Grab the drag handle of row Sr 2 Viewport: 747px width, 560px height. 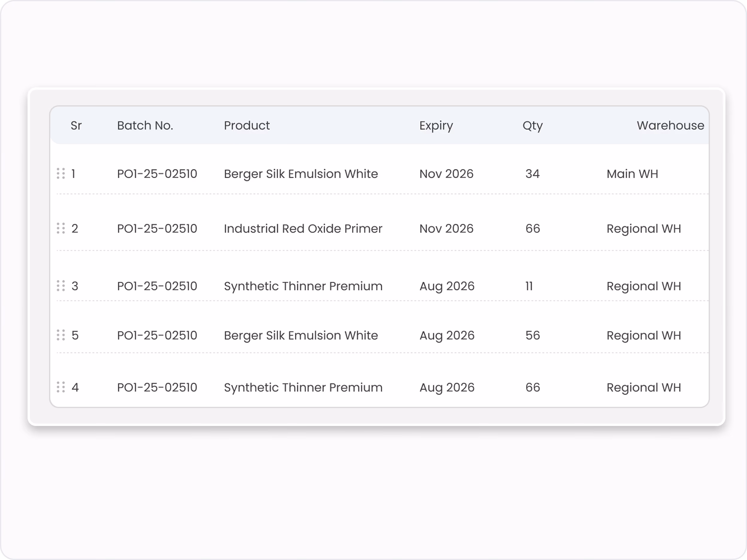[61, 228]
